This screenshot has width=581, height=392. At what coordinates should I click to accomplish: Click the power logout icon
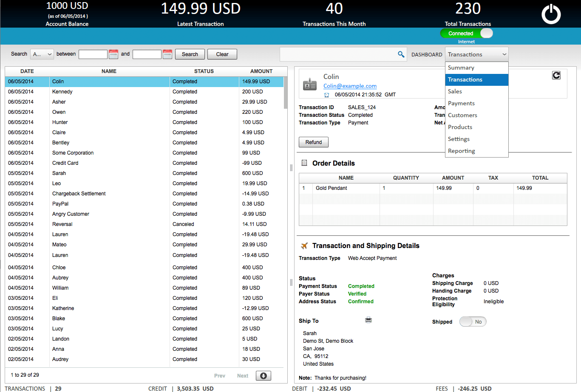coord(551,14)
